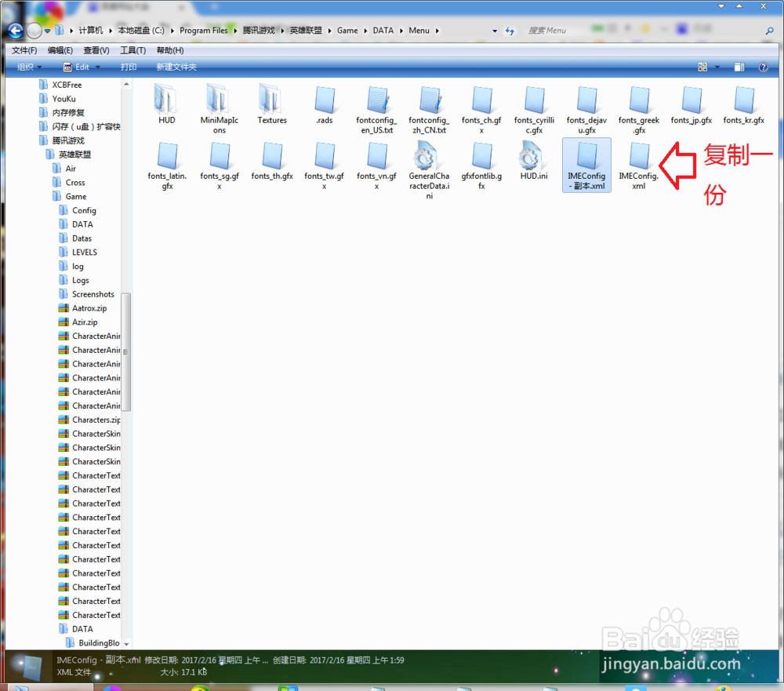
Task: Select fontconfig_zh_CN.txt file
Action: click(x=429, y=109)
